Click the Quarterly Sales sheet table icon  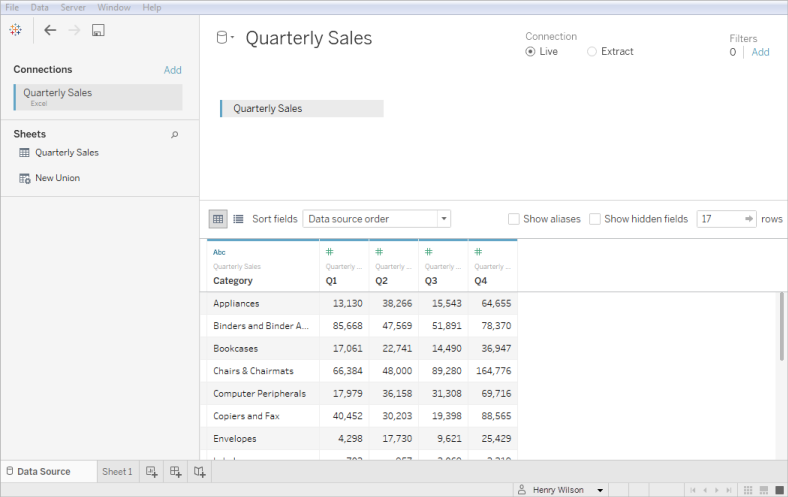click(24, 152)
